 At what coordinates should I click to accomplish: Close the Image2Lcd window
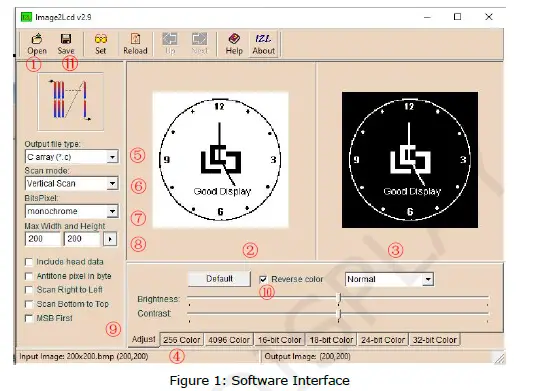coord(489,17)
